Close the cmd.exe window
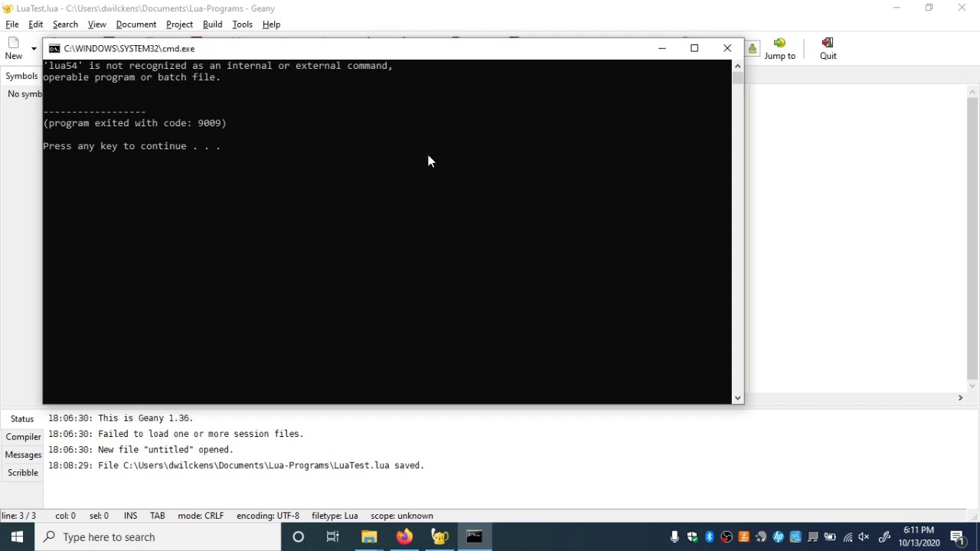This screenshot has height=551, width=980. click(727, 48)
